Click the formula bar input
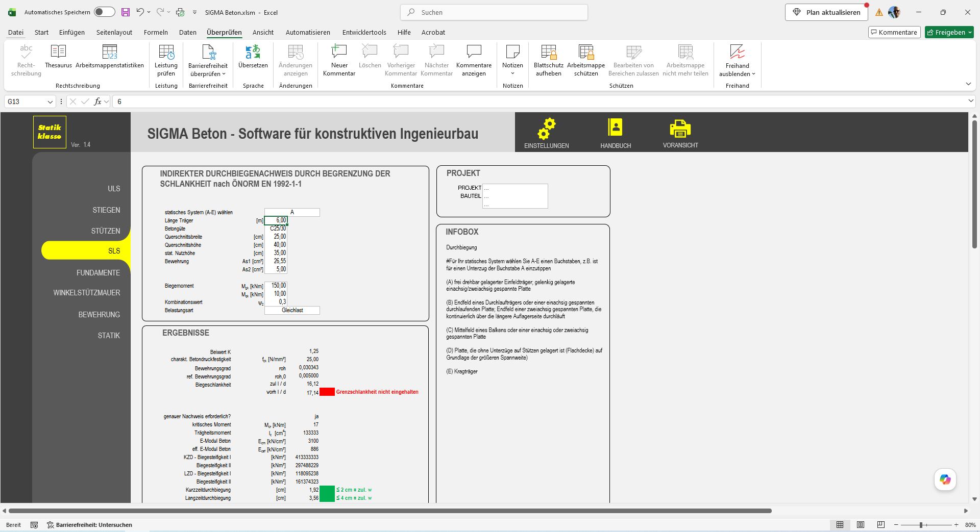This screenshot has height=532, width=980. 538,102
